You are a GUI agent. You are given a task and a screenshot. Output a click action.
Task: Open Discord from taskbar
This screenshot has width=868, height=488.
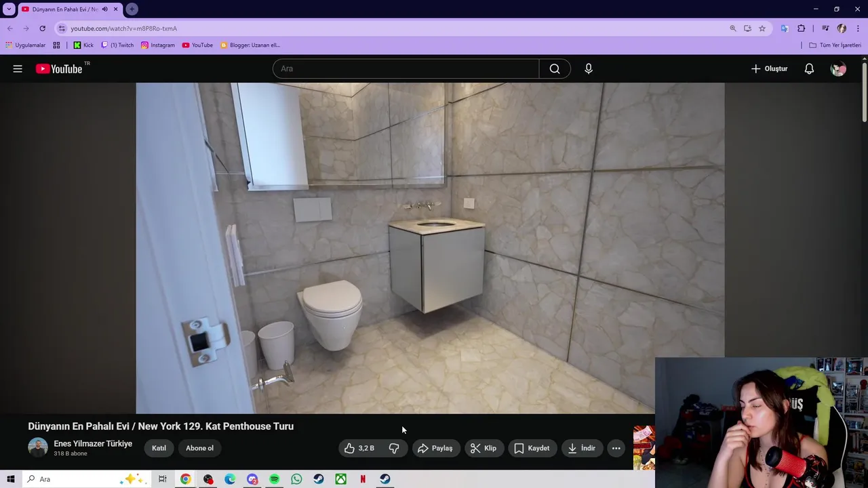252,479
